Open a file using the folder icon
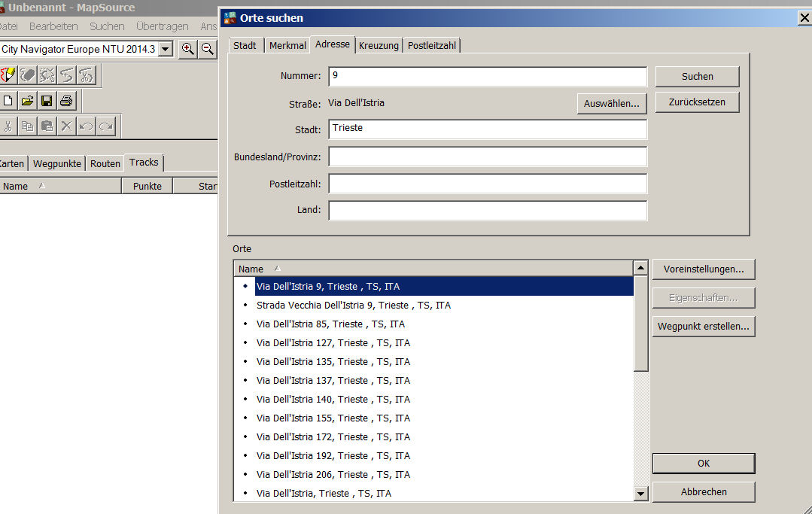This screenshot has height=514, width=812. click(27, 101)
